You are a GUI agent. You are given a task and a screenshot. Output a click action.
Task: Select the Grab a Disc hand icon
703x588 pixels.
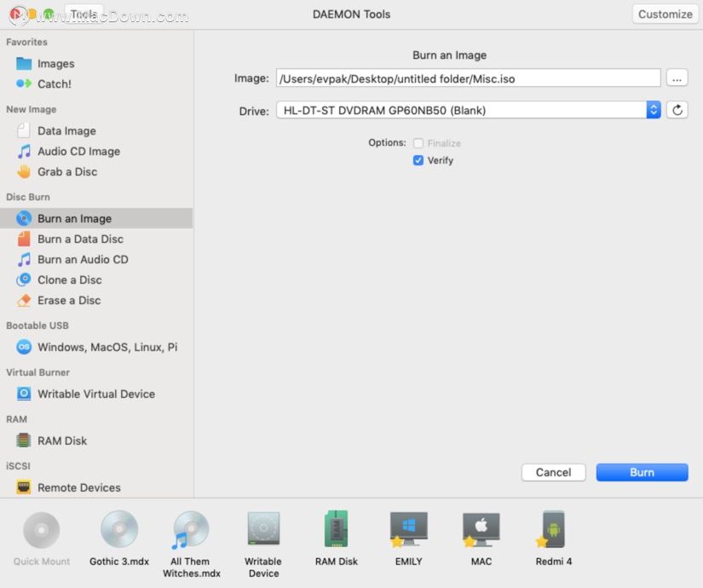pos(24,171)
